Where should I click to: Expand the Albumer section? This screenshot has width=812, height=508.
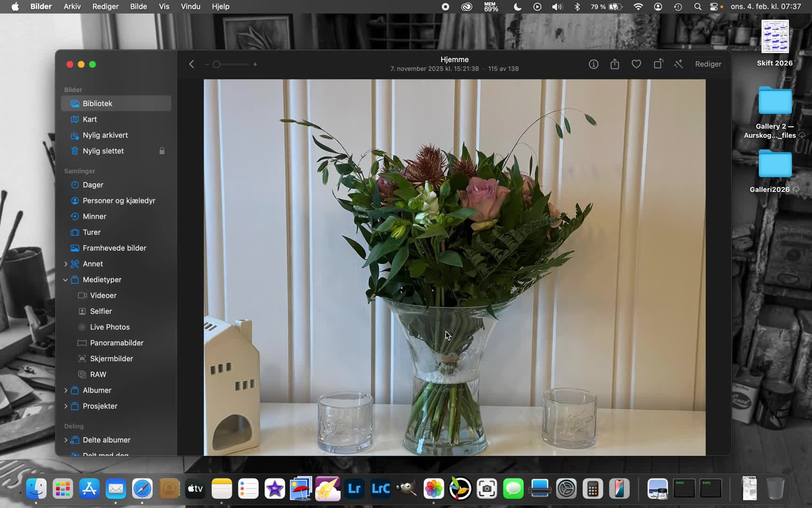(65, 390)
